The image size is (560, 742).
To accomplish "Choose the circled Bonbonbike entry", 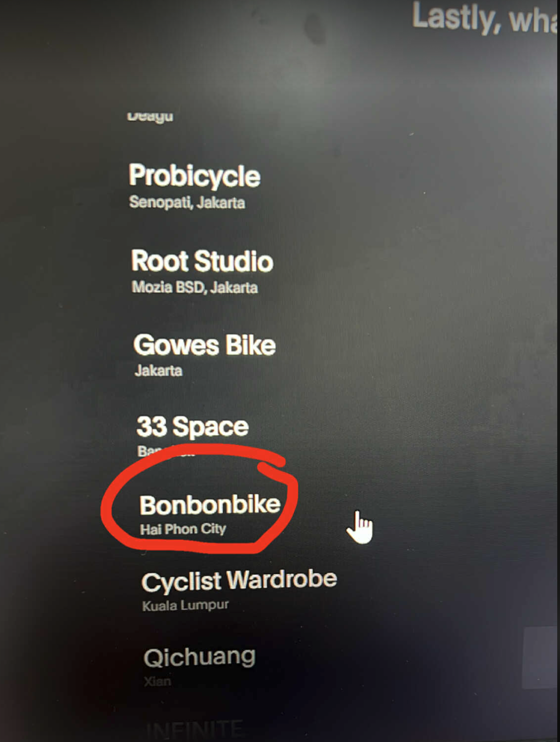I will click(210, 505).
